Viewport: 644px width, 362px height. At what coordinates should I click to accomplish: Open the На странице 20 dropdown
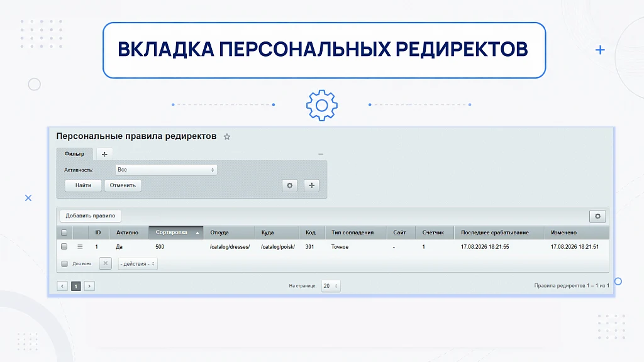pyautogui.click(x=330, y=286)
